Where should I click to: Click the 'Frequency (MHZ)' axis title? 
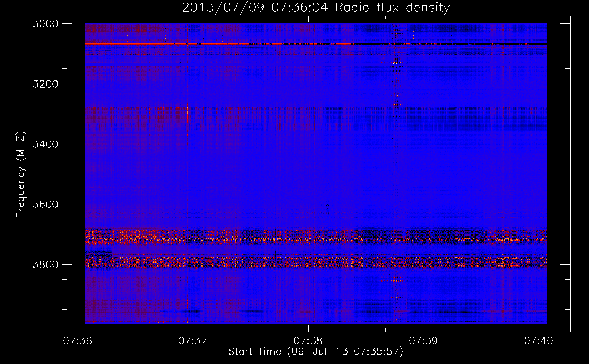21,175
